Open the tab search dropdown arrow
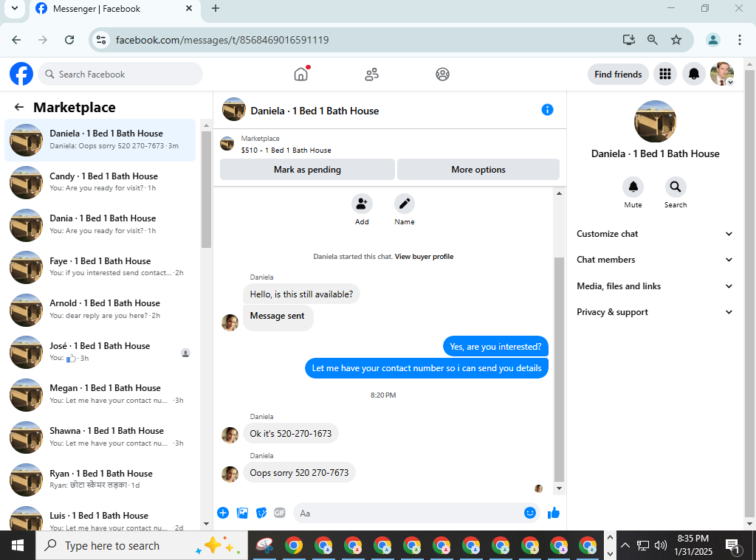 (15, 8)
